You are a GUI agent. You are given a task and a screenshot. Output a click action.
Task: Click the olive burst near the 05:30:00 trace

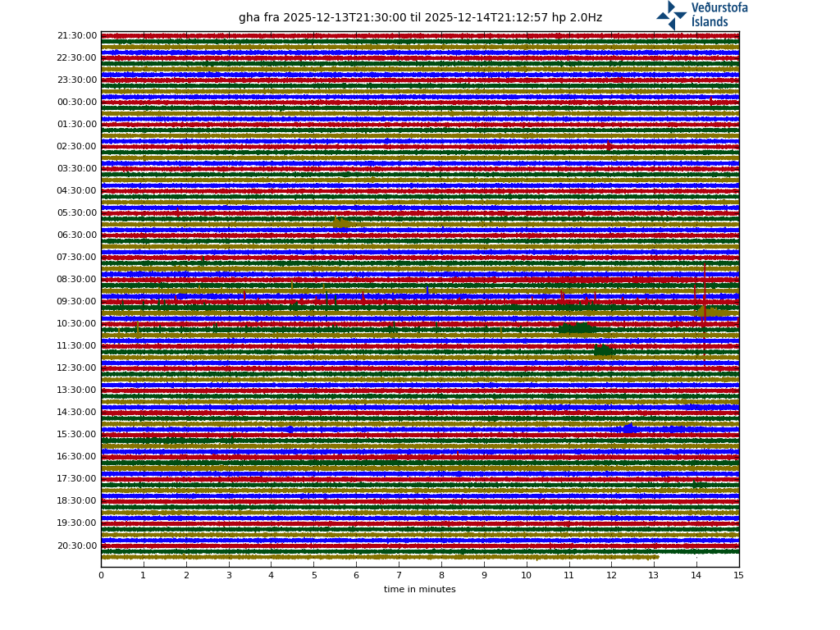click(341, 222)
